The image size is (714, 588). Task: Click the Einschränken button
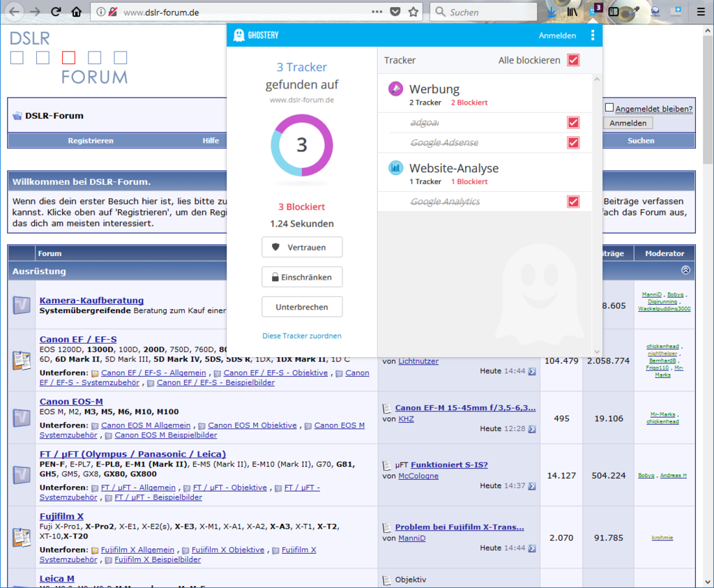302,277
